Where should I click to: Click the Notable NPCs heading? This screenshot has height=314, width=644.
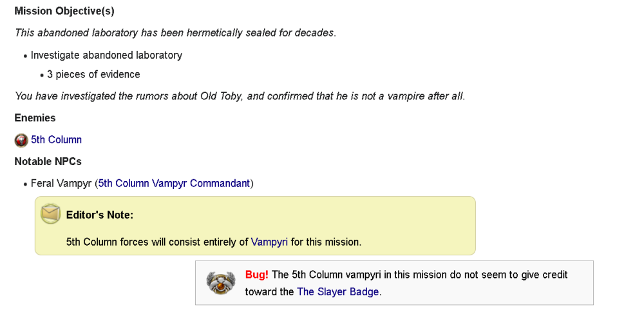tap(48, 162)
